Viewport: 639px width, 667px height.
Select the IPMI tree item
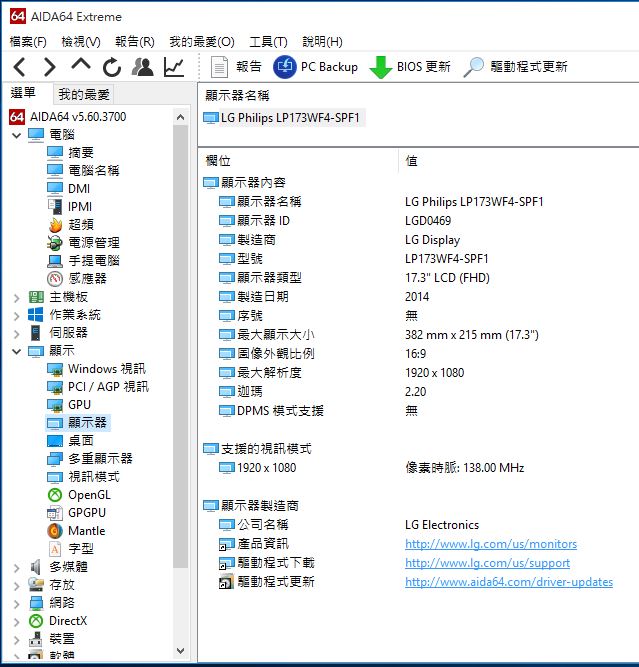pos(69,206)
